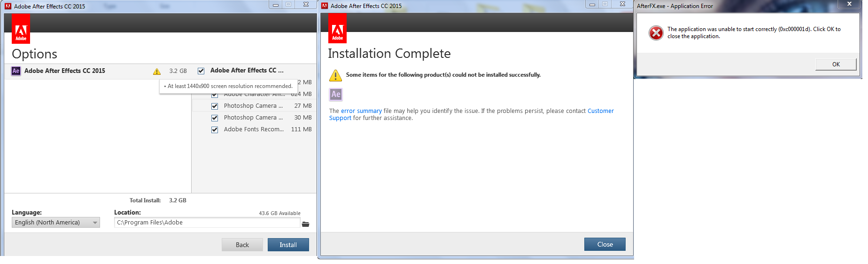The height and width of the screenshot is (264, 868).
Task: Minimize the Installation Complete window
Action: point(592,4)
